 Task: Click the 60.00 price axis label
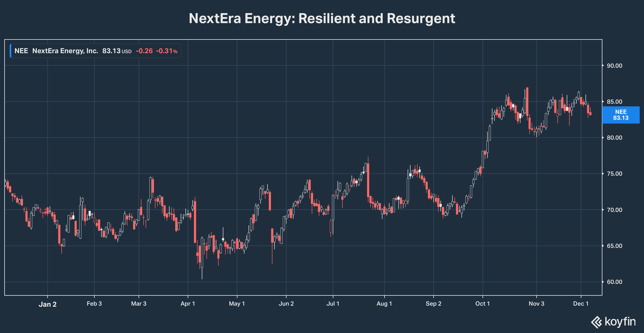[614, 282]
